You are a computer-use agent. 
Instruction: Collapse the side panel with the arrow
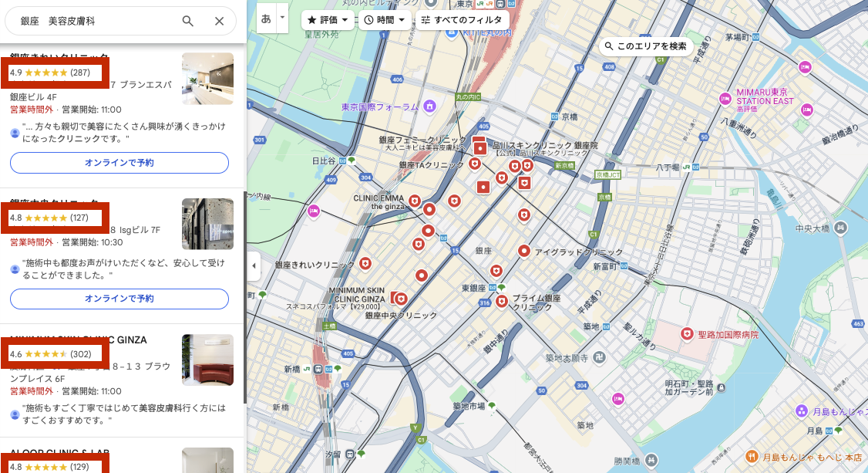(254, 265)
